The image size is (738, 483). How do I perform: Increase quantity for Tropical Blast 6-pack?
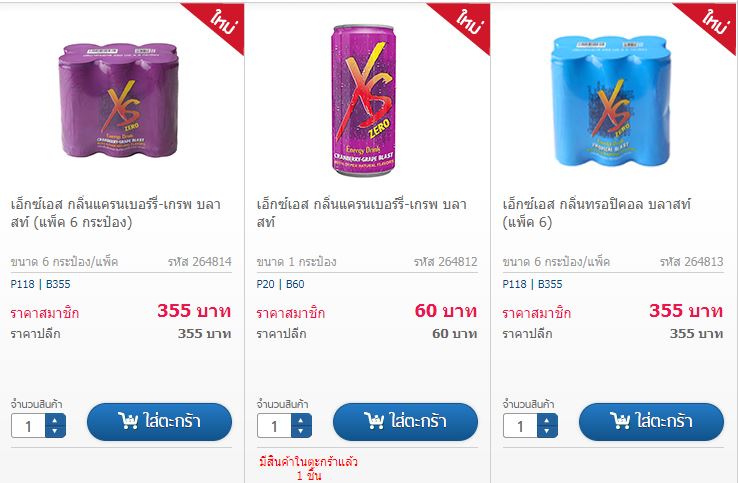click(x=547, y=420)
